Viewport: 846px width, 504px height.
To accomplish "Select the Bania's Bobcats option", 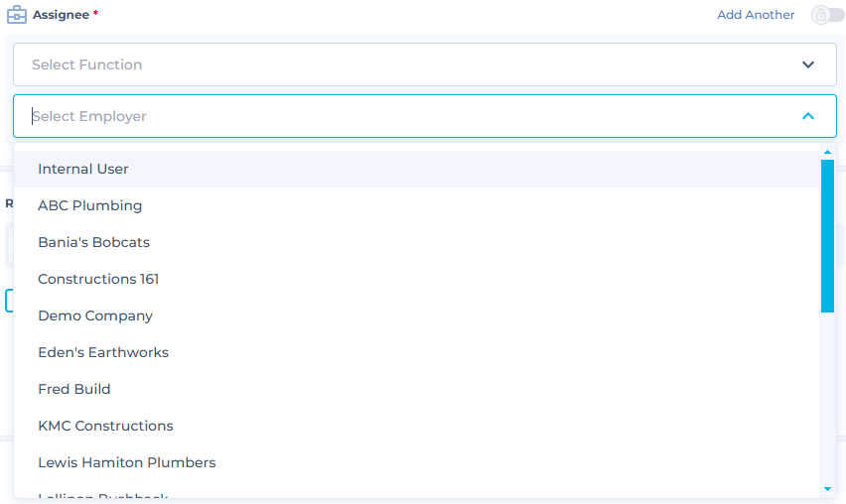I will (x=93, y=242).
